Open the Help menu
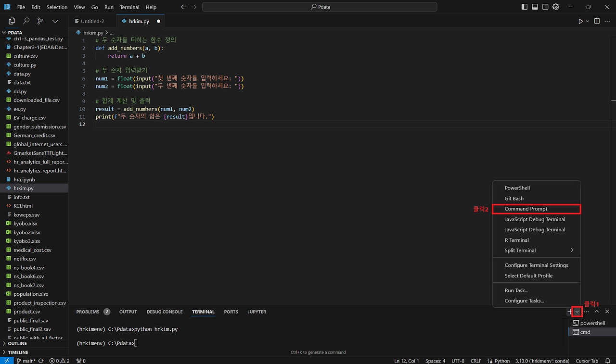Image resolution: width=616 pixels, height=364 pixels. pyautogui.click(x=151, y=7)
